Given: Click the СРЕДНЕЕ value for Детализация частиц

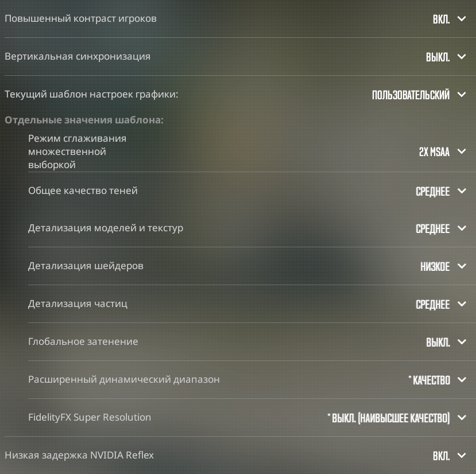Looking at the screenshot, I should [x=432, y=305].
